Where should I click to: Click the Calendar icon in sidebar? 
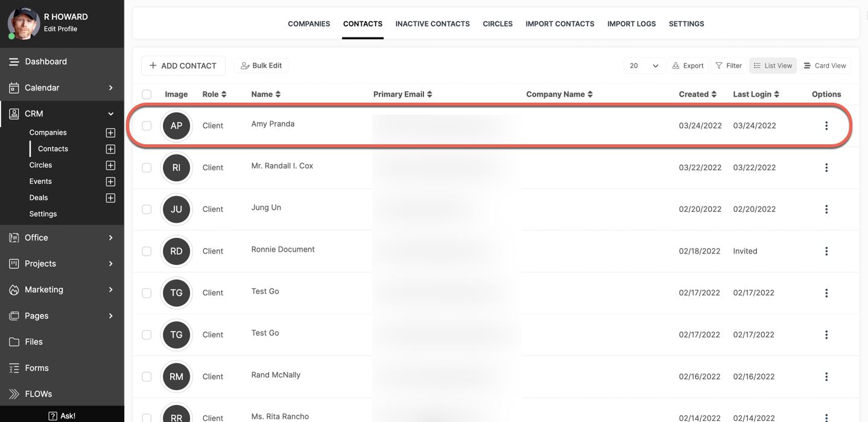tap(14, 88)
